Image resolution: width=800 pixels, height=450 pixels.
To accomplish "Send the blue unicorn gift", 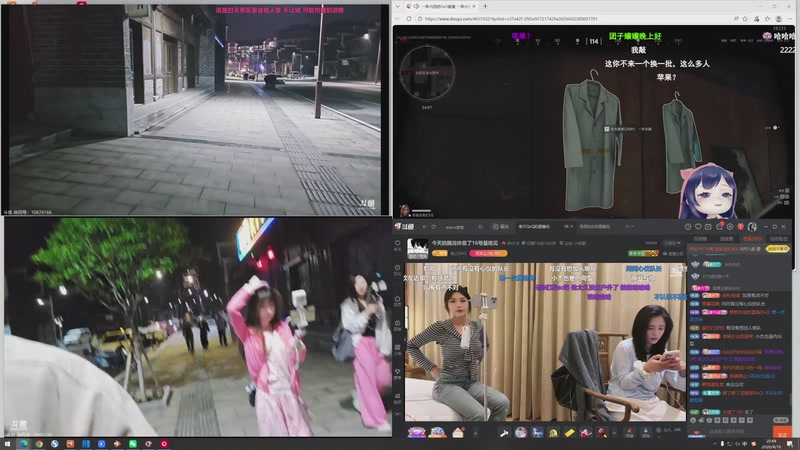I will (537, 433).
